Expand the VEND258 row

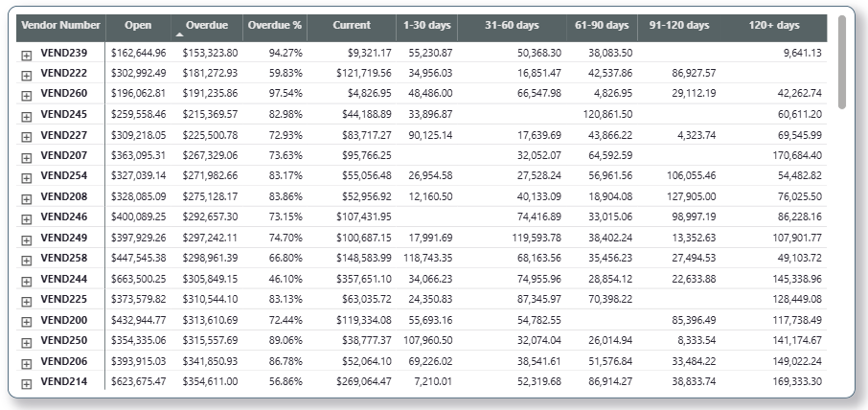26,261
